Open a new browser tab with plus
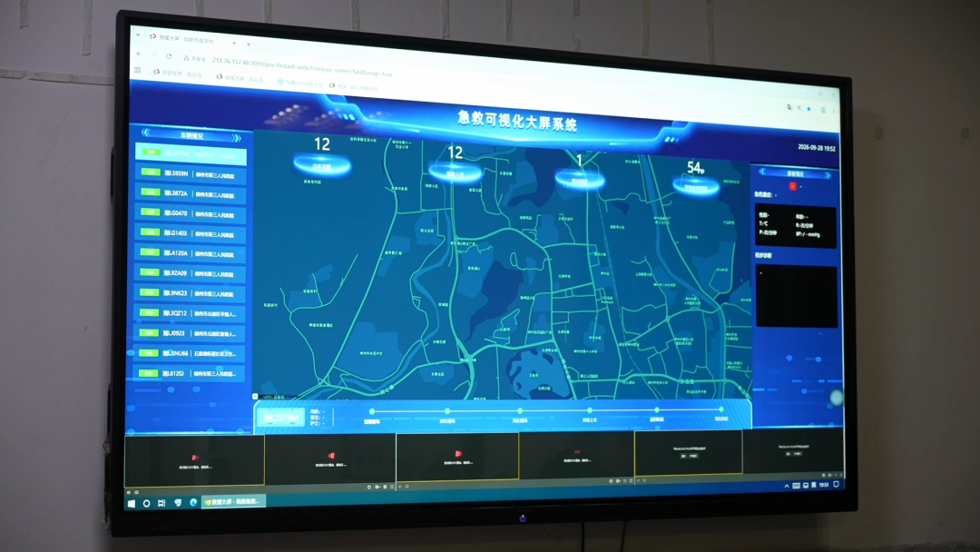The width and height of the screenshot is (980, 552). [248, 44]
